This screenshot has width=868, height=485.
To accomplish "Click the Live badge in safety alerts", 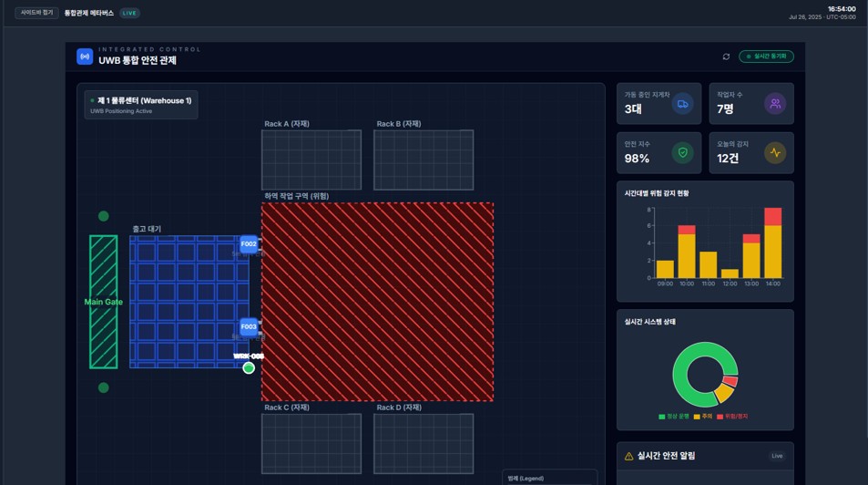I will pyautogui.click(x=777, y=456).
